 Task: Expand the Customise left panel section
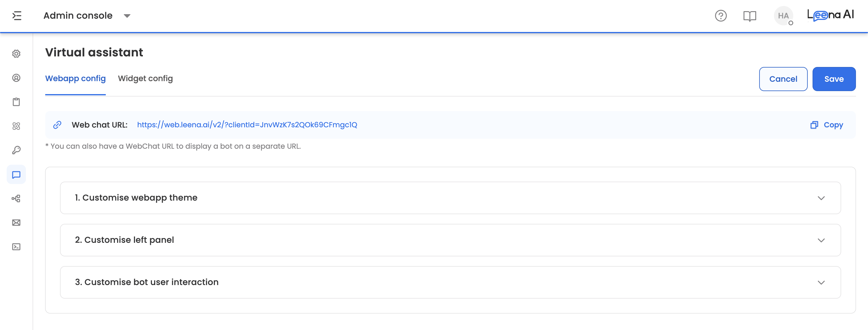[450, 240]
